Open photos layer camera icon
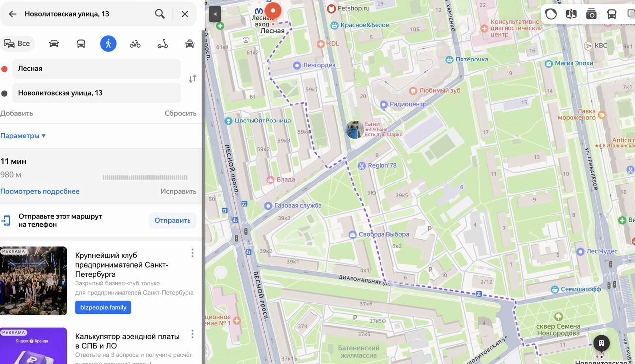This screenshot has height=364, width=635. click(591, 14)
